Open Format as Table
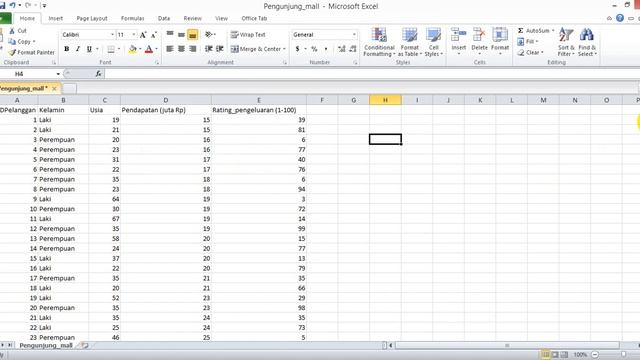Viewport: 640px width, 360px height. tap(409, 42)
